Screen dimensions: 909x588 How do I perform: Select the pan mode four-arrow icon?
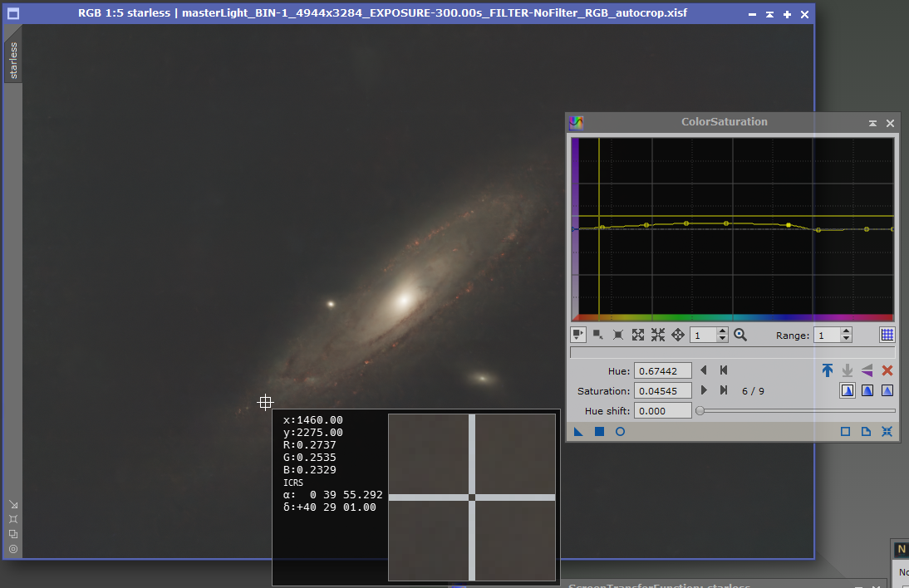pyautogui.click(x=677, y=335)
